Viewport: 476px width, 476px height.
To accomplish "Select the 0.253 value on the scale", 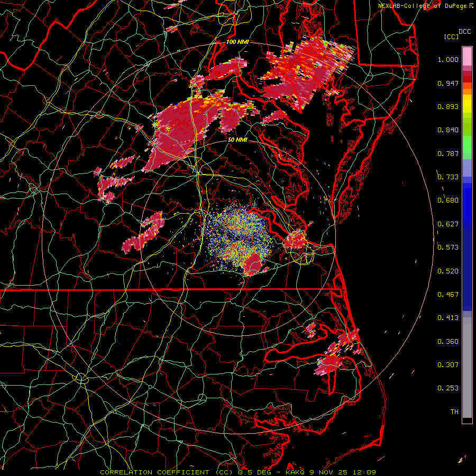I will point(448,388).
